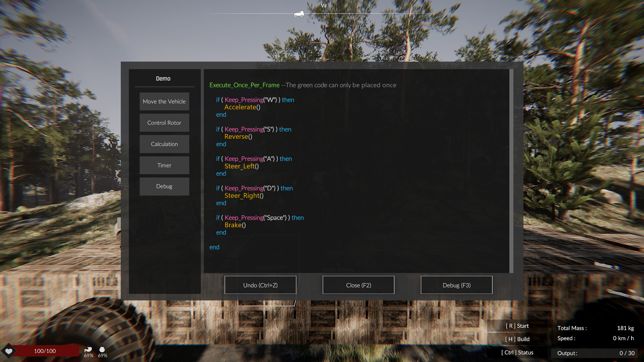
Task: Open the Debug demo in the sidebar
Action: tap(164, 186)
